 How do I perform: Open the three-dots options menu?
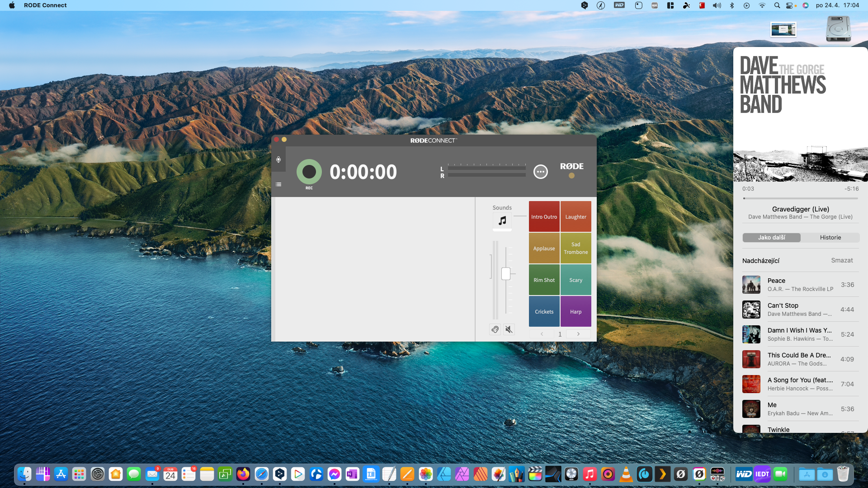[540, 172]
